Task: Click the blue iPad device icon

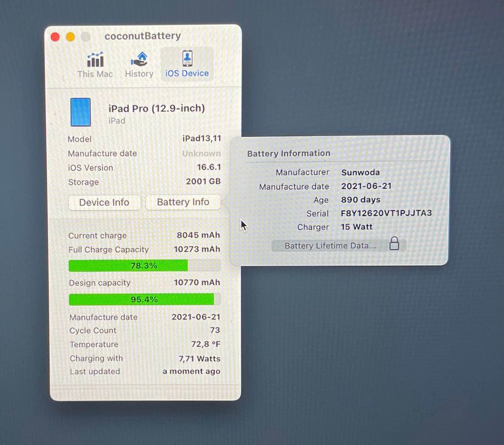Action: 80,112
